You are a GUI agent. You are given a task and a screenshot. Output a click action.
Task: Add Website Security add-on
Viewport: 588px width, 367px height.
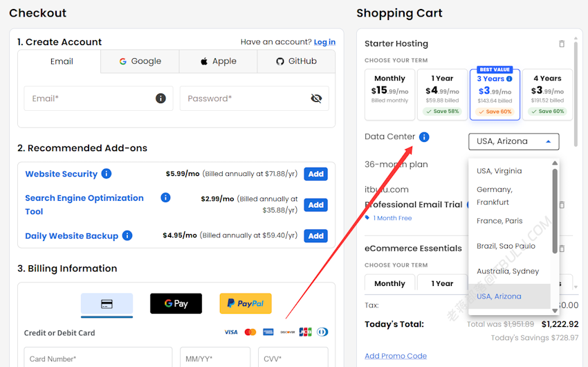tap(315, 174)
